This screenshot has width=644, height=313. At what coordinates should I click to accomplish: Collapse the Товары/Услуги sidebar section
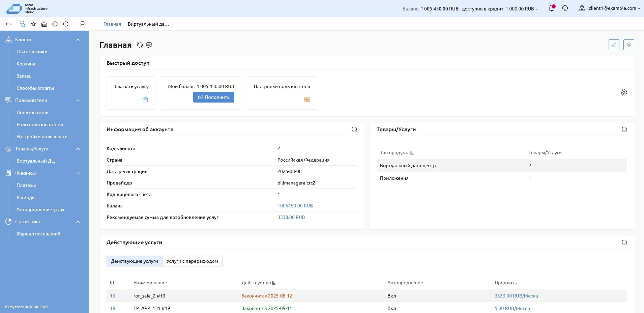click(x=78, y=149)
